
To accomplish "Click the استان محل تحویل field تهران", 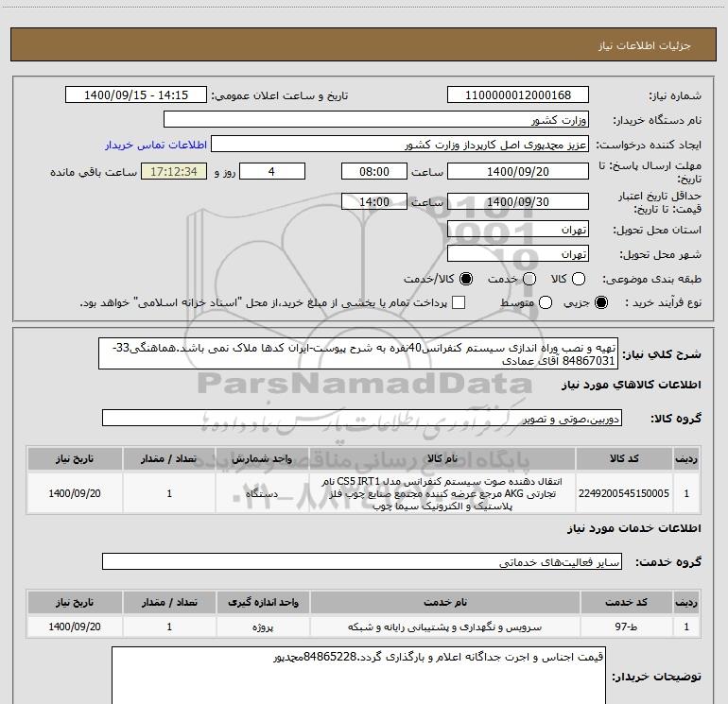I will [x=518, y=229].
